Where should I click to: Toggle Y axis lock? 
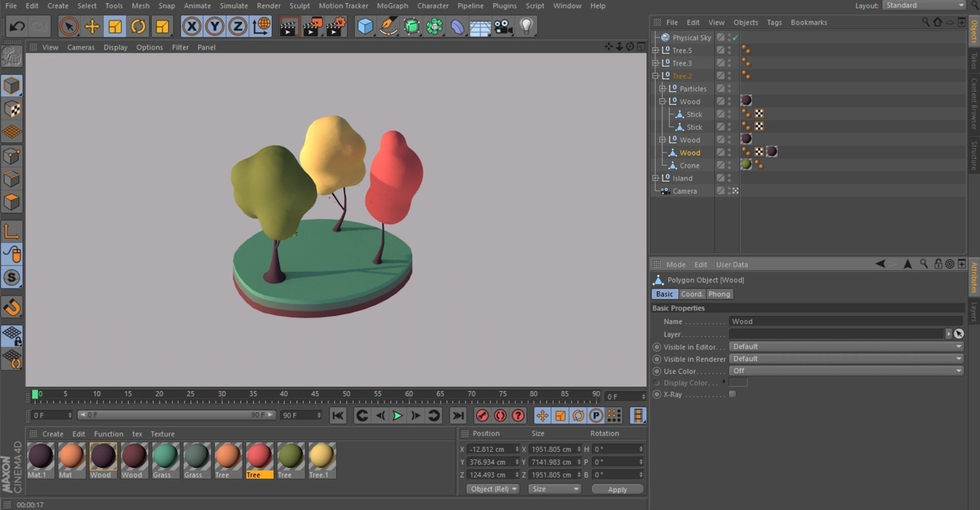point(214,27)
